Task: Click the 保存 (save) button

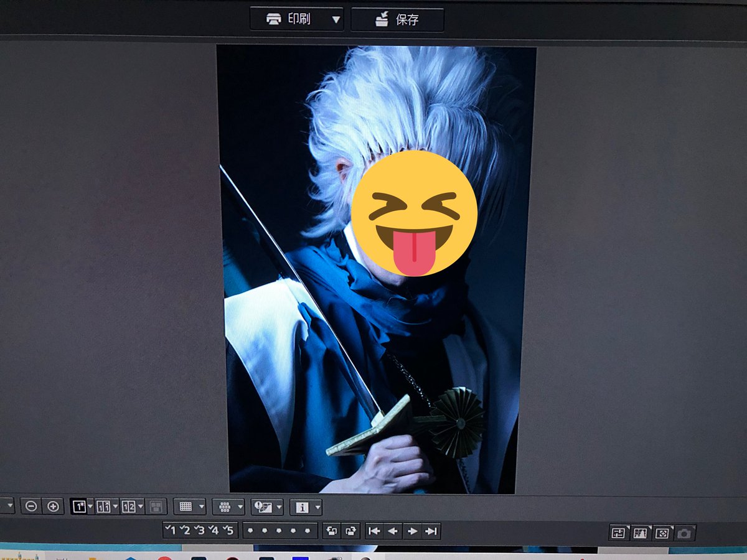Action: pos(397,19)
